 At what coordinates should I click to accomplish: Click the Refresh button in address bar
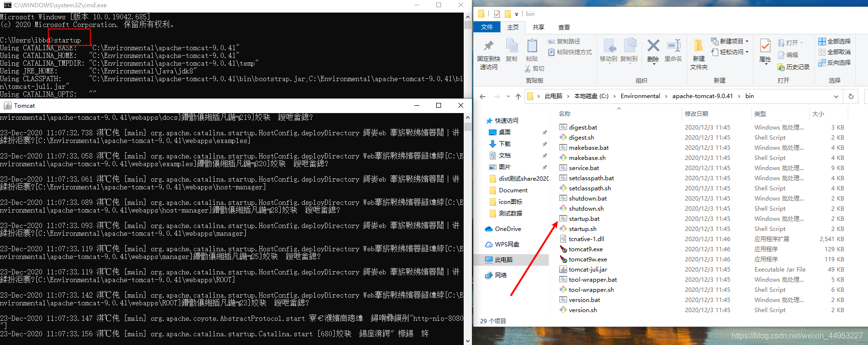pos(851,96)
